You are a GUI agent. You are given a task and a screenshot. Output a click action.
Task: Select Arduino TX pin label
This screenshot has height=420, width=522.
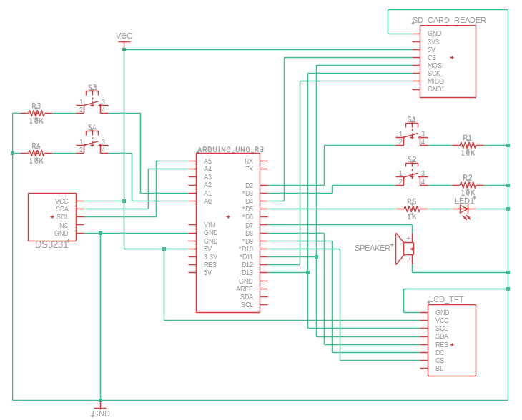tap(249, 169)
